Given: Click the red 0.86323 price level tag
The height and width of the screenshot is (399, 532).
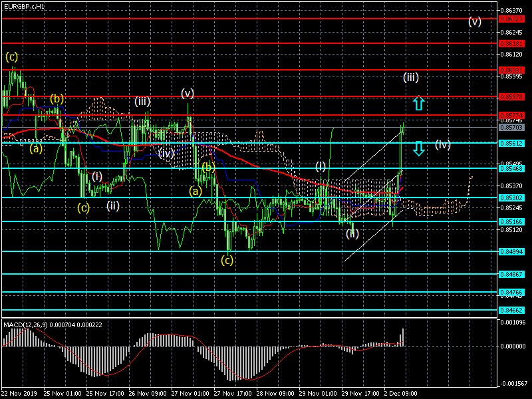Looking at the screenshot, I should tap(513, 19).
